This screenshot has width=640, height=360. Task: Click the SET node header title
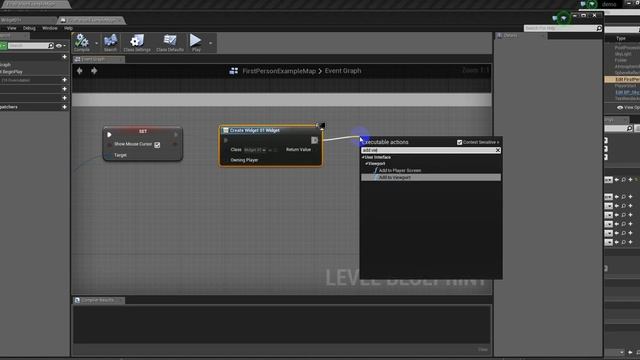(x=143, y=131)
